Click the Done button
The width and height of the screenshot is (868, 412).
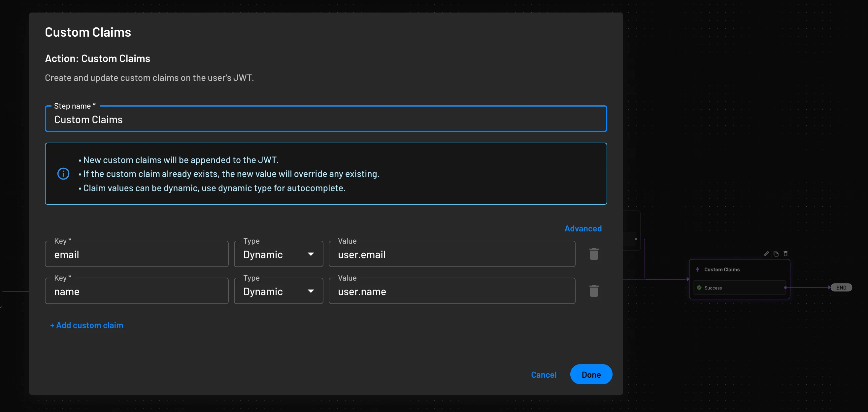591,374
